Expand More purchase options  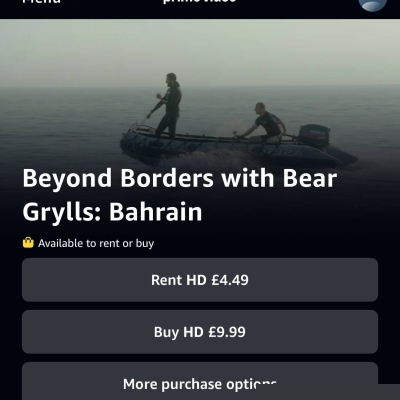click(200, 381)
